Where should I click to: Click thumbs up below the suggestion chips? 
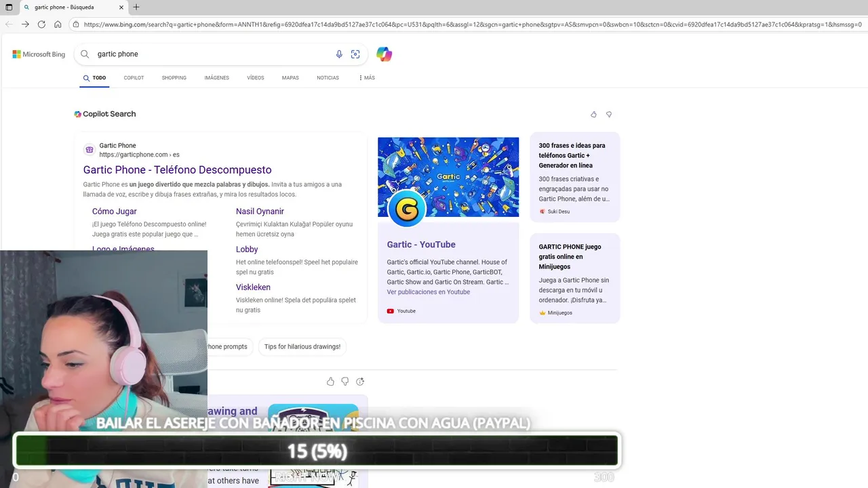click(330, 382)
